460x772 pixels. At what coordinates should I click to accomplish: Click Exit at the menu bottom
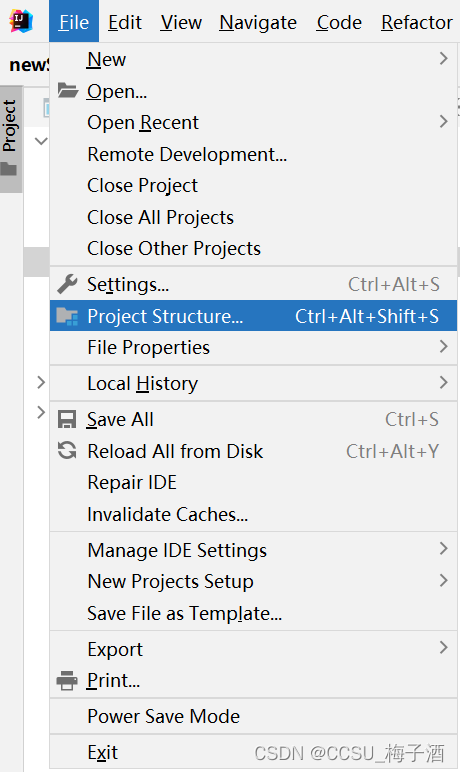click(102, 752)
